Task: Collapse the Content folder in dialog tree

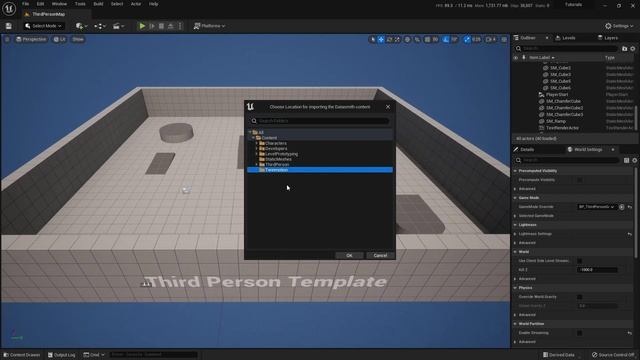Action: (253, 138)
